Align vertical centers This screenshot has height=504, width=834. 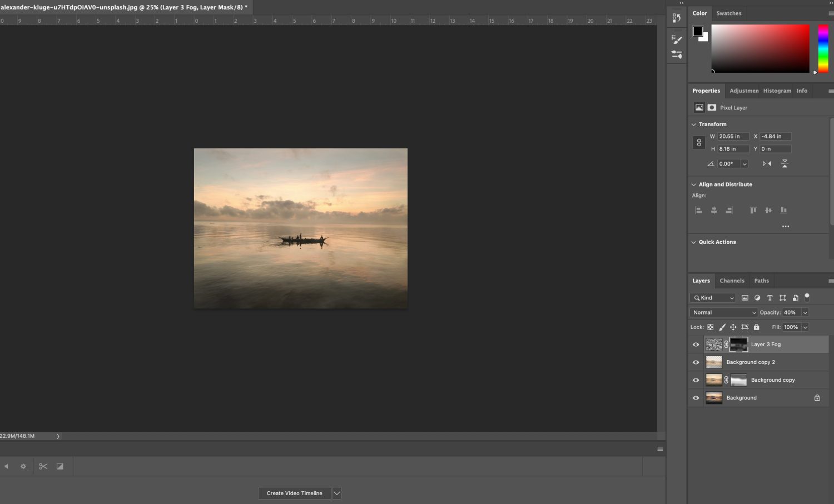click(x=768, y=210)
